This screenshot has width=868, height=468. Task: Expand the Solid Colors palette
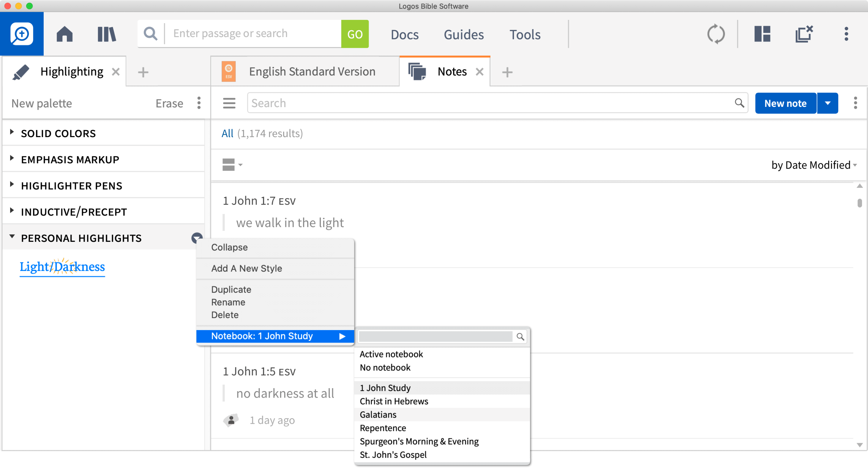pyautogui.click(x=12, y=132)
